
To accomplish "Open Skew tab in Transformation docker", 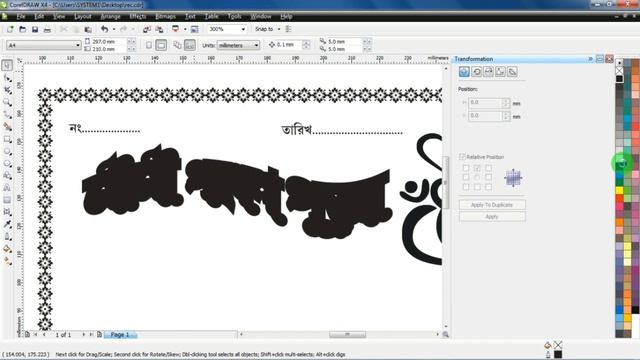I will point(512,72).
